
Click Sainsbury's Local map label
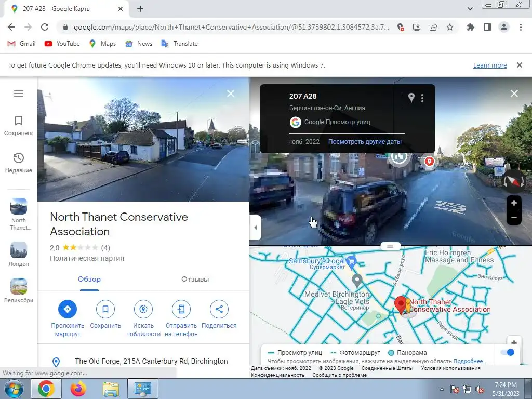[x=317, y=261]
